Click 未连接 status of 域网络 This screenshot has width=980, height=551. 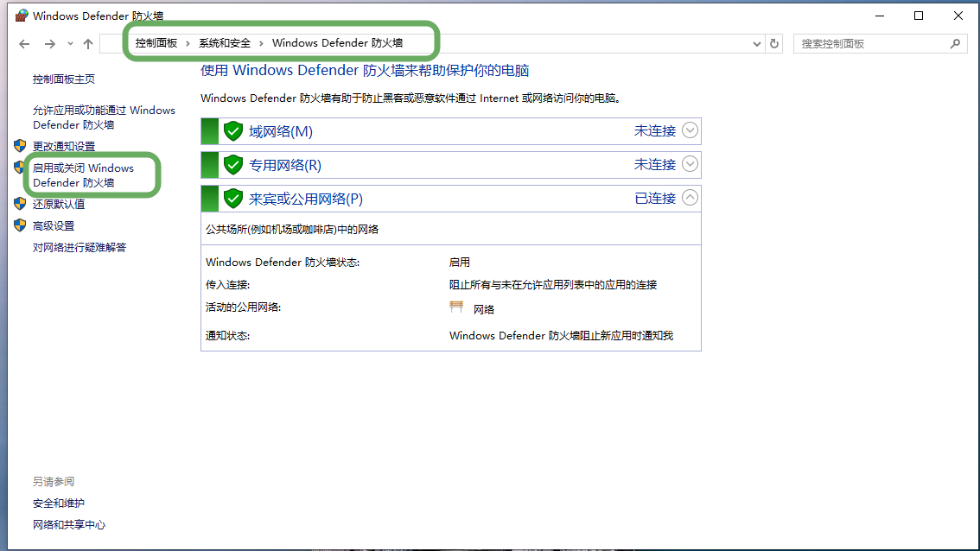[655, 130]
